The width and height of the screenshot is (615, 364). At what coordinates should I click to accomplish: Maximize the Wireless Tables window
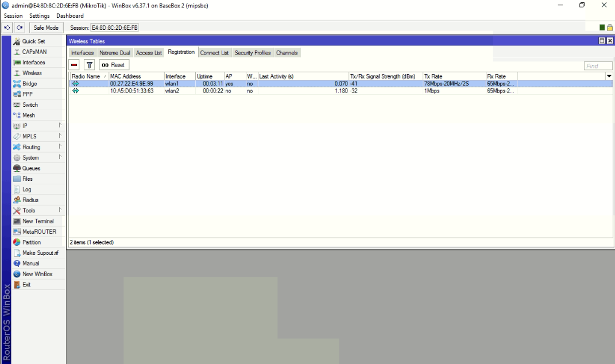[602, 41]
